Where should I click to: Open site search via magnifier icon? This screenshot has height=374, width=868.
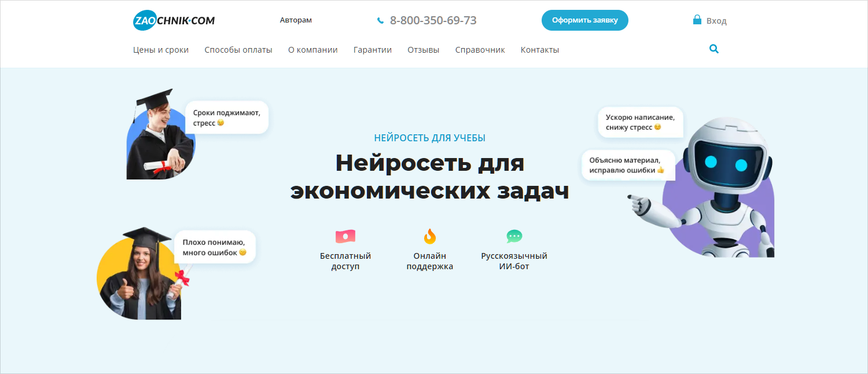[x=713, y=49]
